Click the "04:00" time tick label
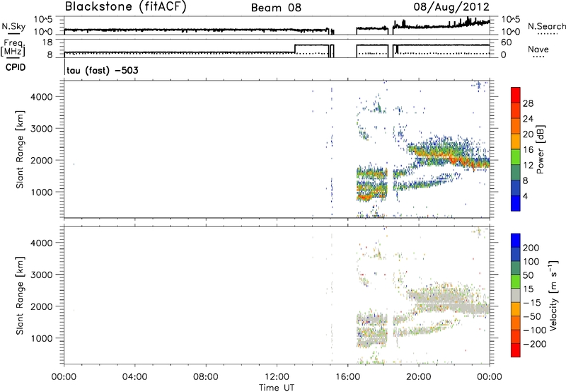This screenshot has width=566, height=392. (134, 377)
